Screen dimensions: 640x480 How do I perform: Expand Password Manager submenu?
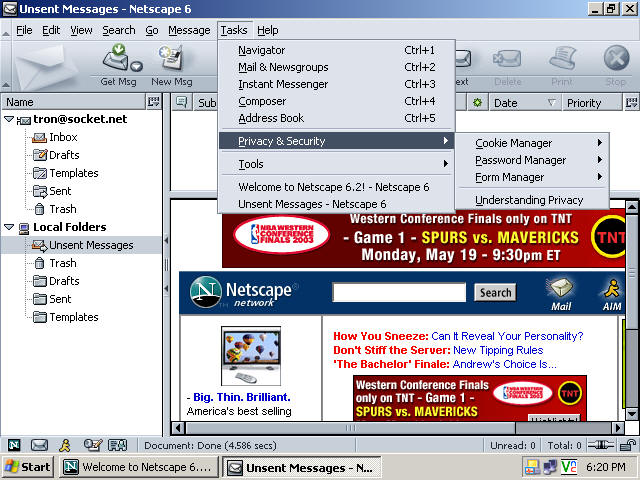532,160
